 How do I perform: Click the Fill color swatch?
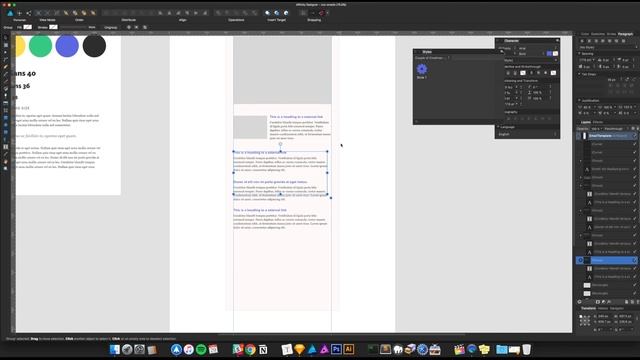pyautogui.click(x=27, y=27)
